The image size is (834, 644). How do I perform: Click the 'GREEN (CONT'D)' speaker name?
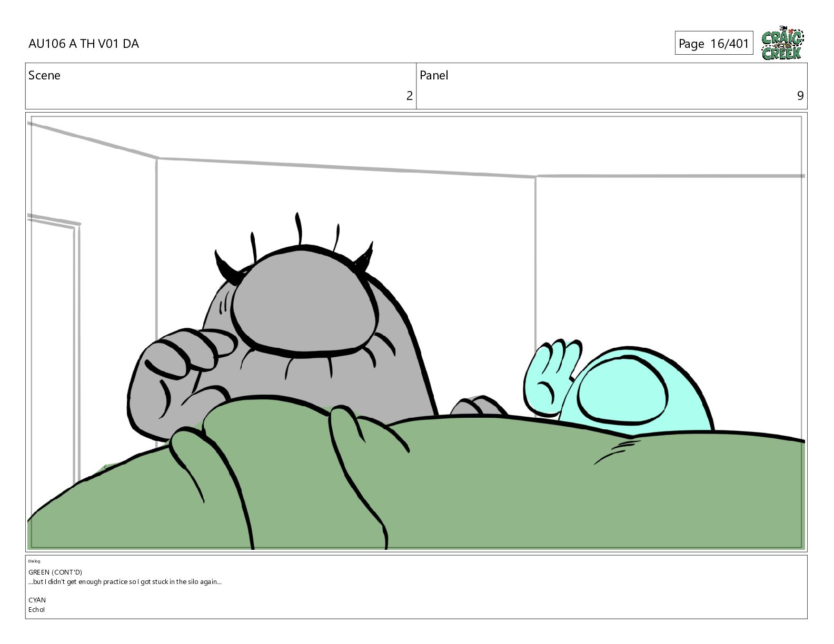click(55, 572)
